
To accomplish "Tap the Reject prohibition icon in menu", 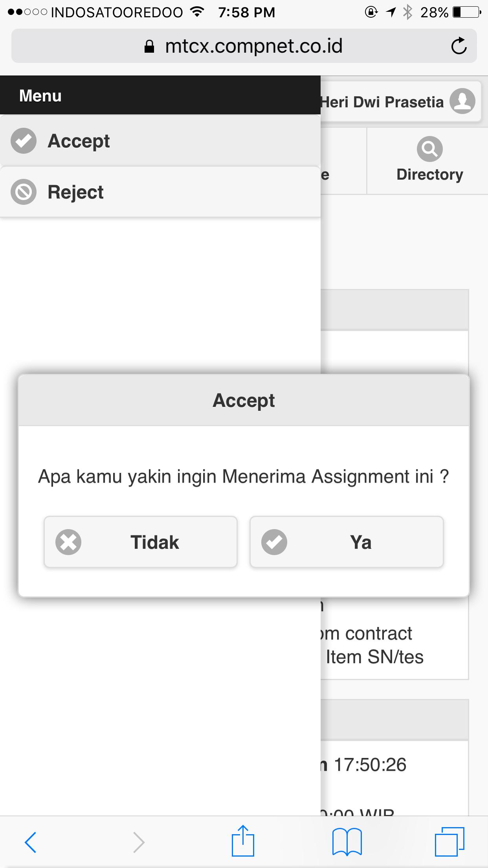I will pyautogui.click(x=24, y=192).
